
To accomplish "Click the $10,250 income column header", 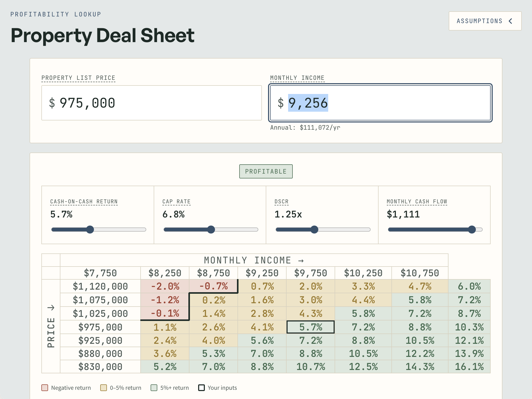I will (x=363, y=273).
